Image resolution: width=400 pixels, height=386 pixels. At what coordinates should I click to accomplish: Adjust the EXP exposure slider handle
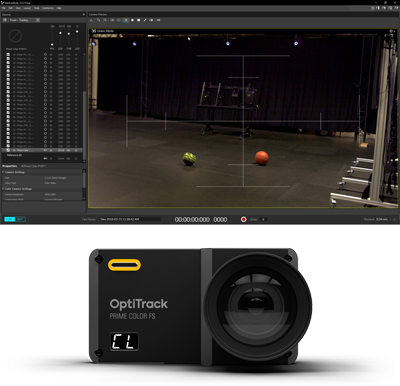pyautogui.click(x=60, y=33)
